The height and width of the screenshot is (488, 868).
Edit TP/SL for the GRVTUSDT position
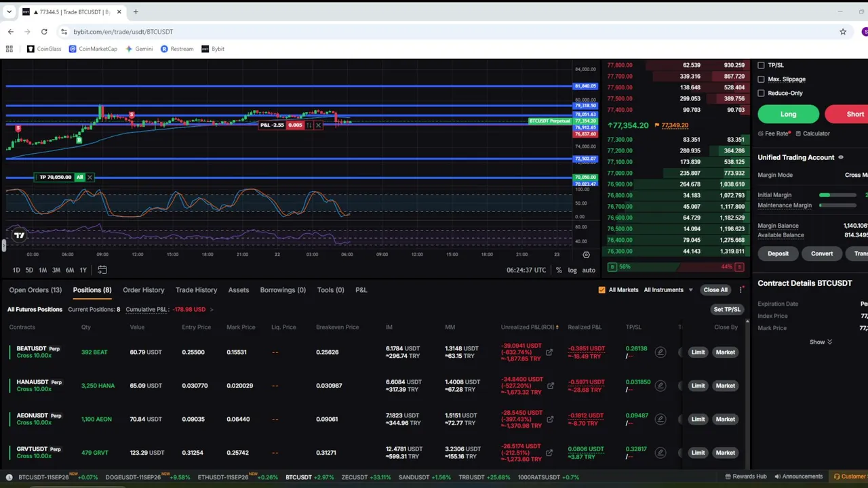[x=660, y=453]
